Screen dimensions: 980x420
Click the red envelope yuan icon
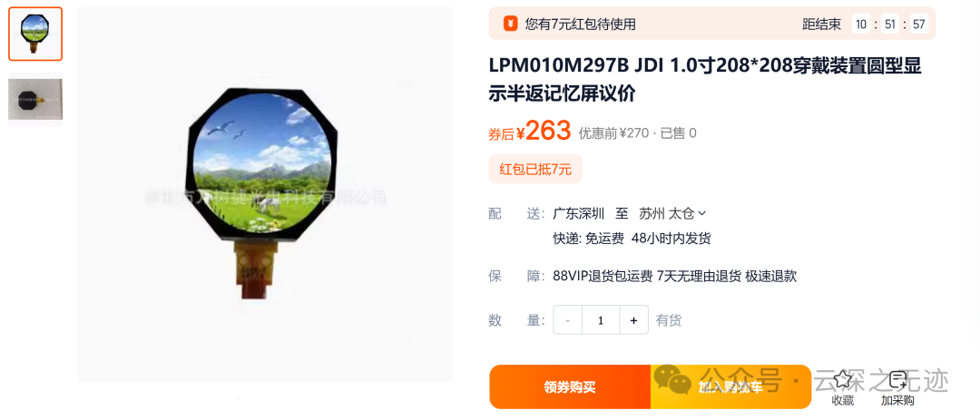point(511,24)
